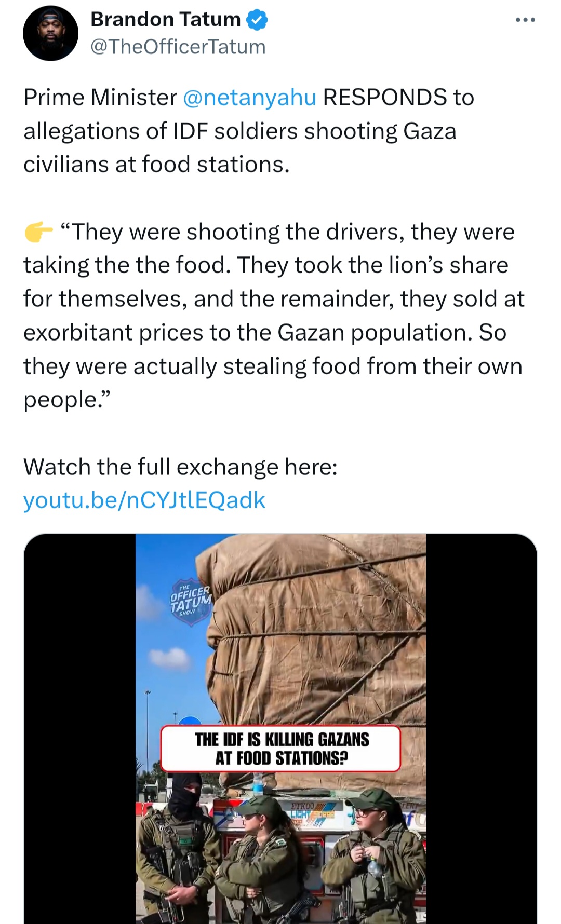Screen dimensions: 561x924
Task: Open Brandon Tatum's profile avatar
Action: click(50, 34)
